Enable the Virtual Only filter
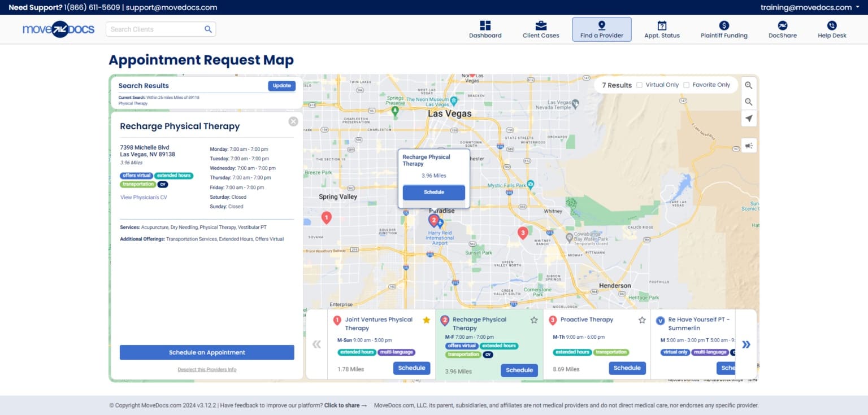The image size is (868, 415). point(639,85)
